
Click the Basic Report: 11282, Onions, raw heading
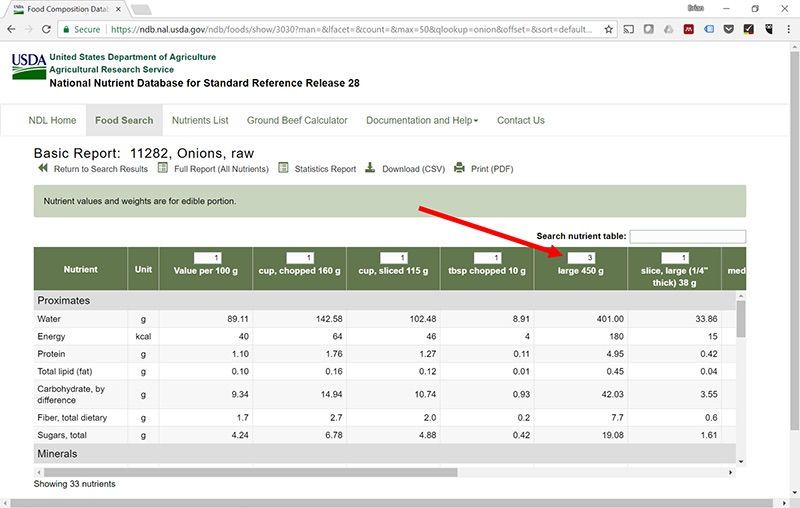point(144,153)
